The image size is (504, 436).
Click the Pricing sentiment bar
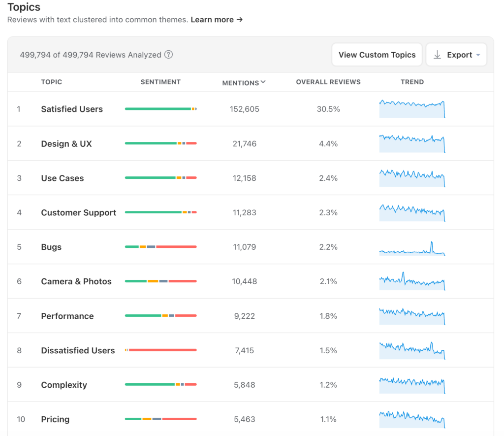[x=161, y=419]
